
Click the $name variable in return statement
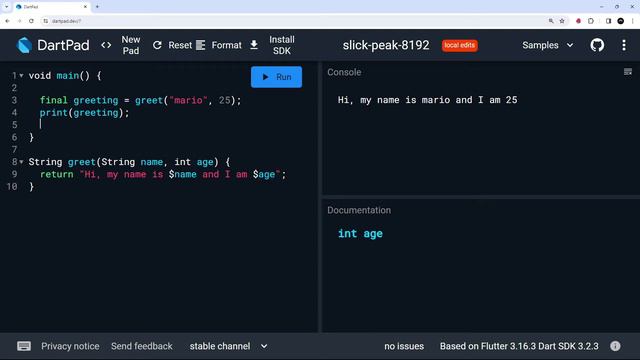[182, 174]
